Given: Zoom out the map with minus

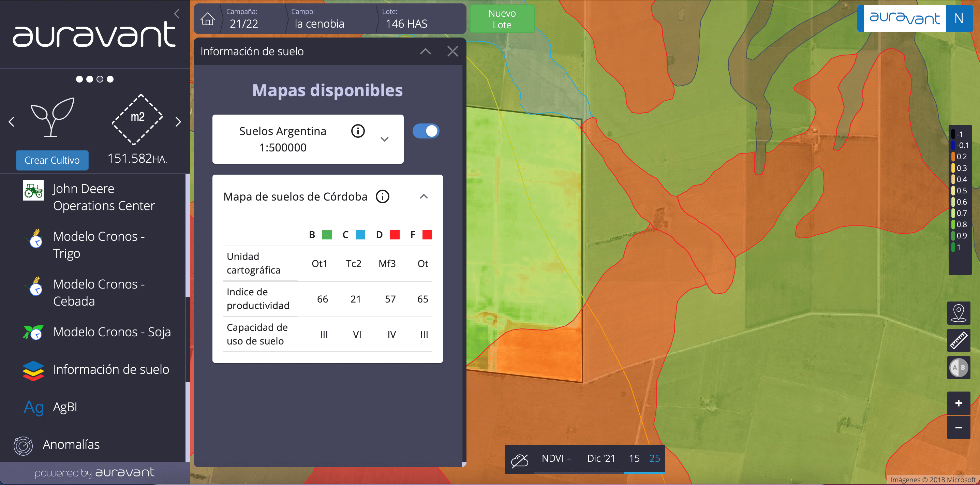Looking at the screenshot, I should click(959, 428).
